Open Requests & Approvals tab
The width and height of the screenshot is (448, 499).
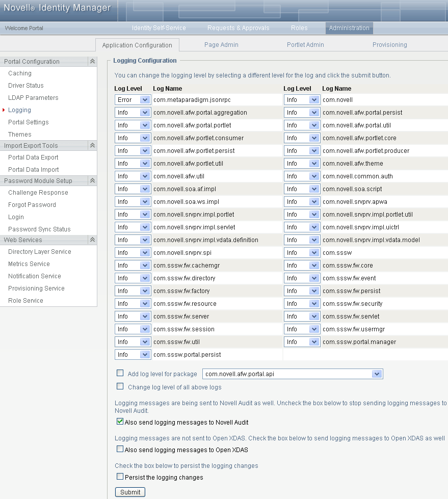239,28
